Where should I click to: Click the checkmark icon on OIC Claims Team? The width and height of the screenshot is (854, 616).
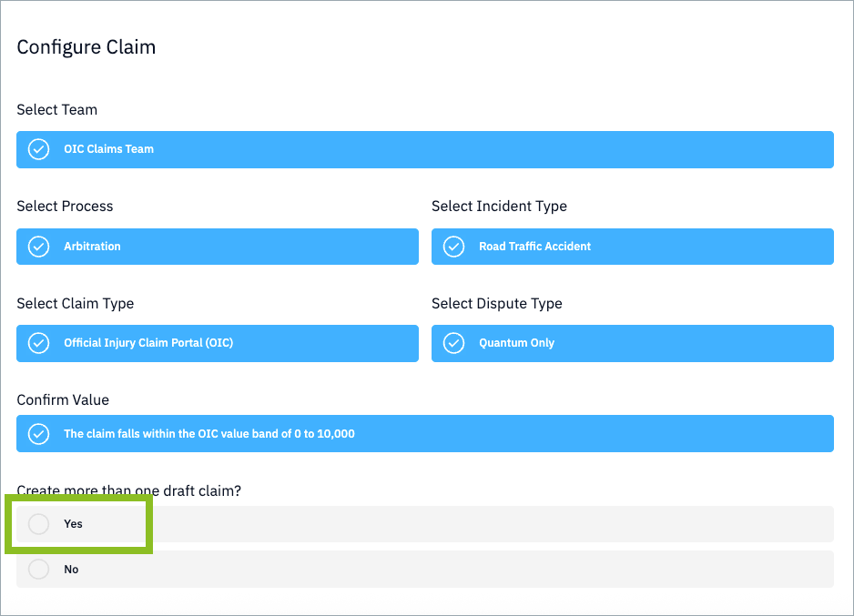pos(37,149)
